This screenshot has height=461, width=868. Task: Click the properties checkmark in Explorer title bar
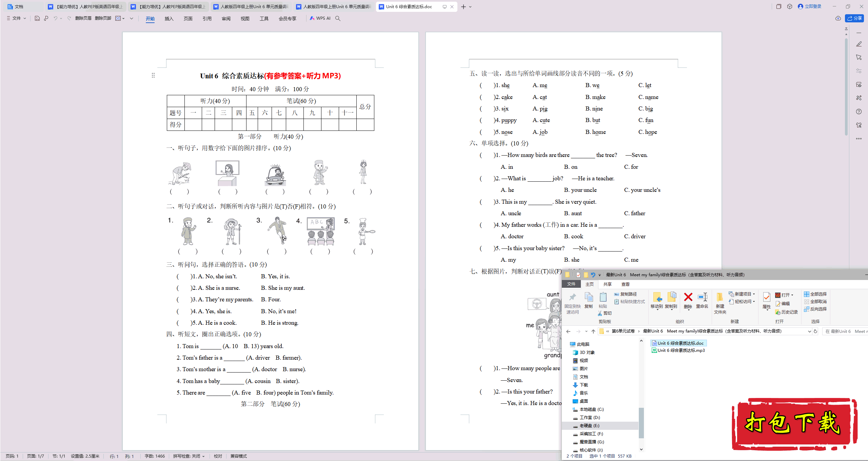(578, 275)
